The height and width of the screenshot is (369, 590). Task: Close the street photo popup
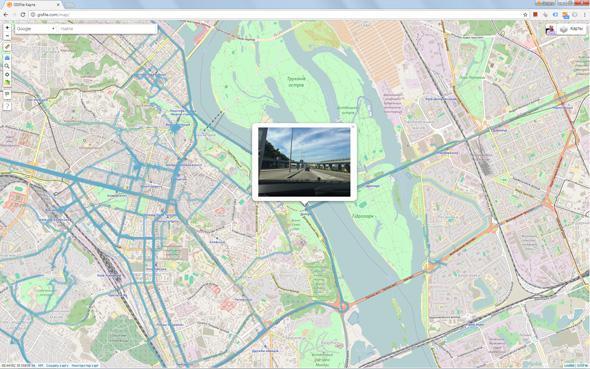point(353,127)
